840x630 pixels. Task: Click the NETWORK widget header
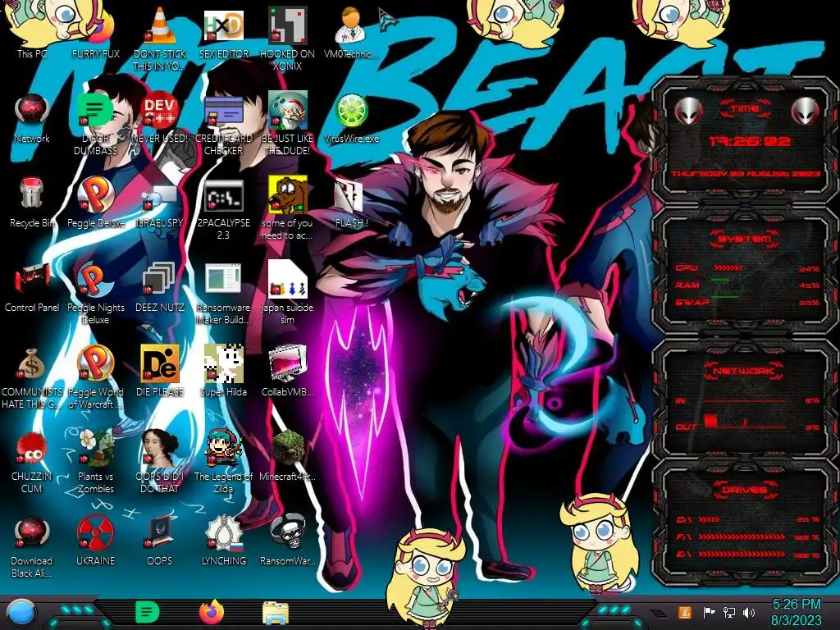pyautogui.click(x=744, y=370)
